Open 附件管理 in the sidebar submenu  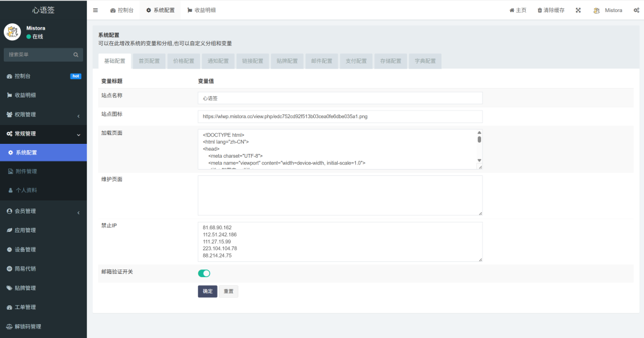43,172
